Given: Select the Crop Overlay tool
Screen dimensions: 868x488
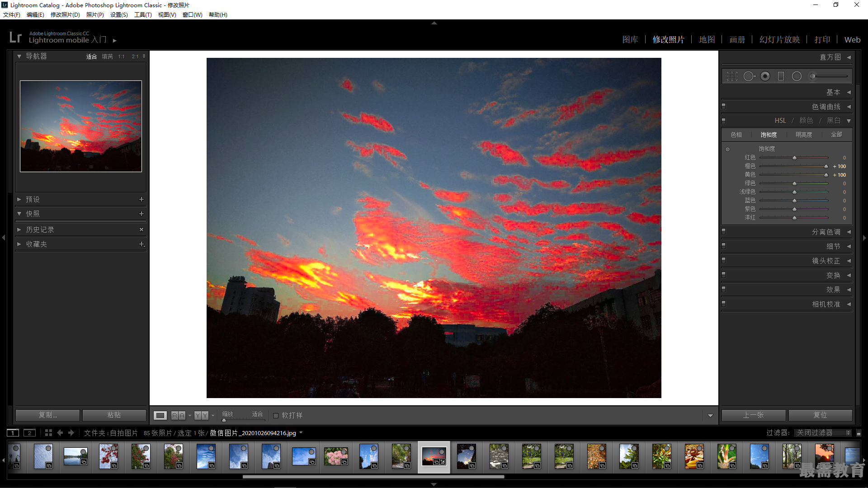Looking at the screenshot, I should pos(732,76).
